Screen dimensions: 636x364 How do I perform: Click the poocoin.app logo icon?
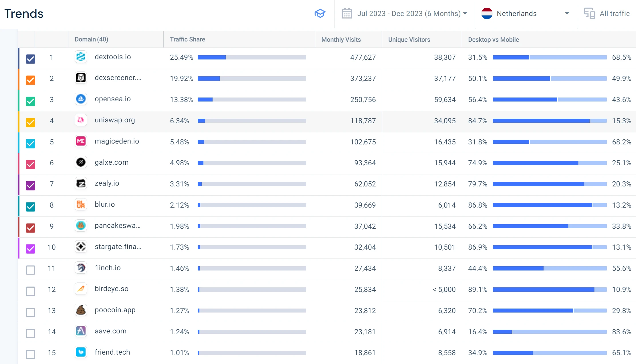(x=81, y=310)
